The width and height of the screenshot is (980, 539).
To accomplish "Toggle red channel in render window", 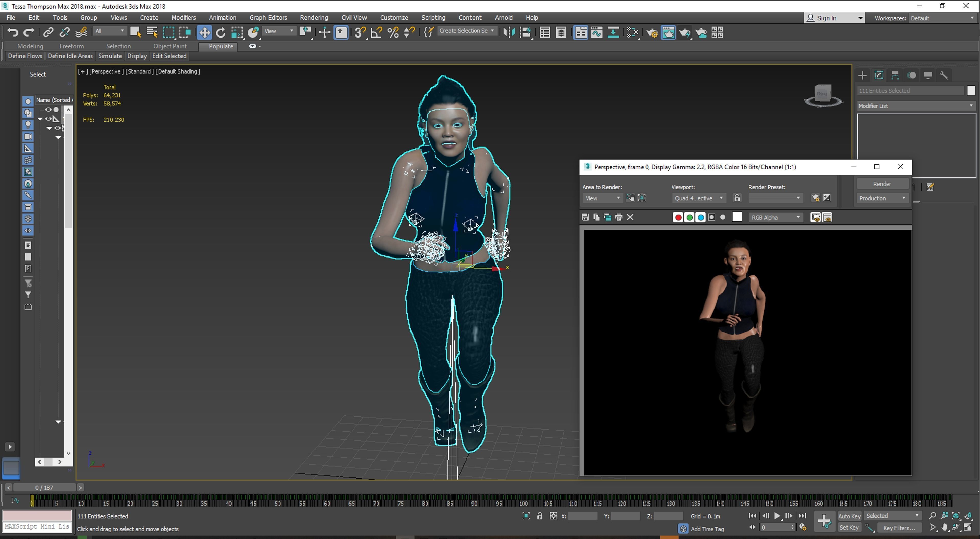I will pos(678,217).
